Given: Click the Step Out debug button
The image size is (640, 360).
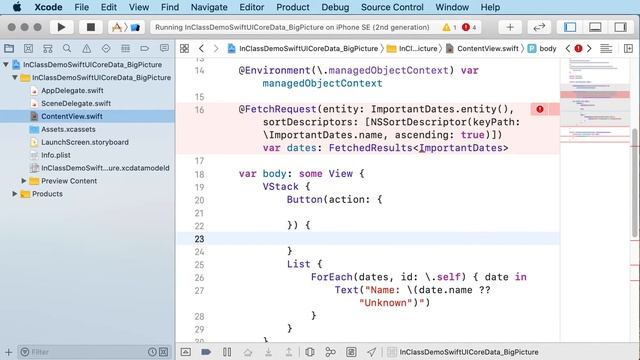Looking at the screenshot, I should click(289, 352).
